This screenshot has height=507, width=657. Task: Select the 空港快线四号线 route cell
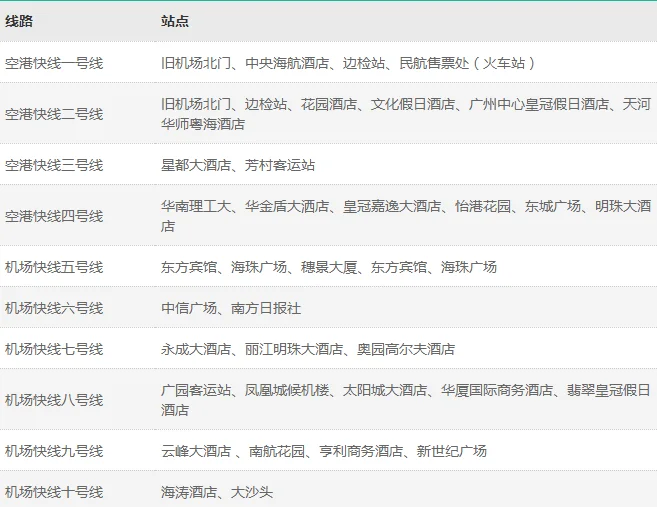click(x=54, y=216)
